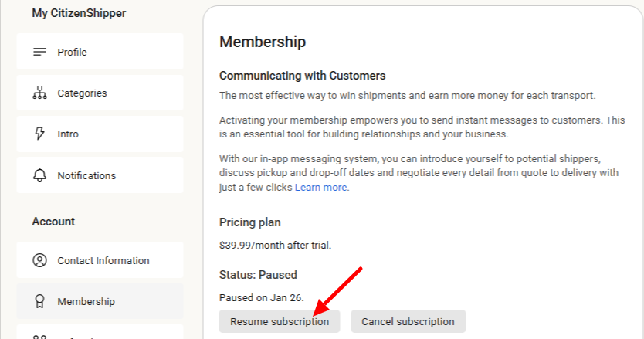Go to the Categories sidebar label
Screen dimensions: 644x339
pyautogui.click(x=82, y=93)
